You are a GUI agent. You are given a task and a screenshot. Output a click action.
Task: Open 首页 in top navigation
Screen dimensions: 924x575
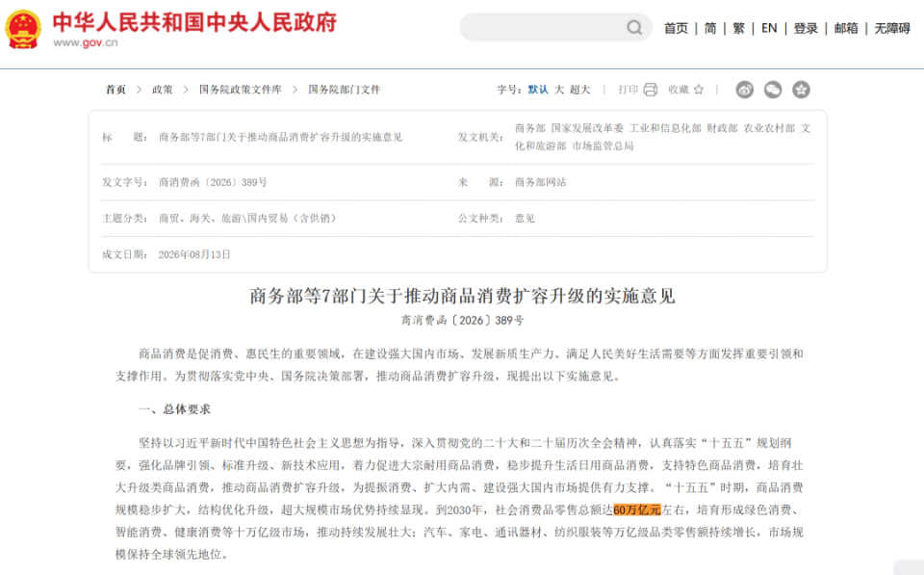pos(676,28)
